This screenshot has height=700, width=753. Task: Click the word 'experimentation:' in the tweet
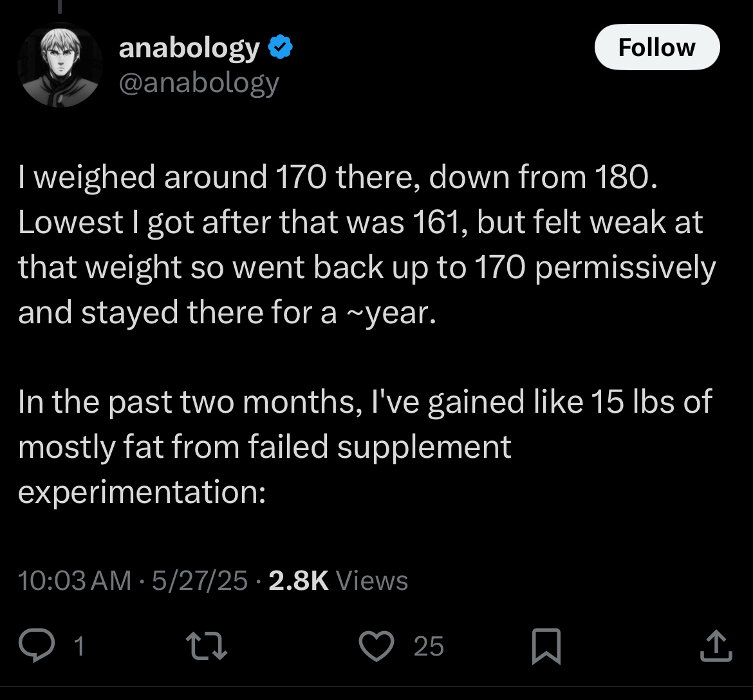pos(142,492)
